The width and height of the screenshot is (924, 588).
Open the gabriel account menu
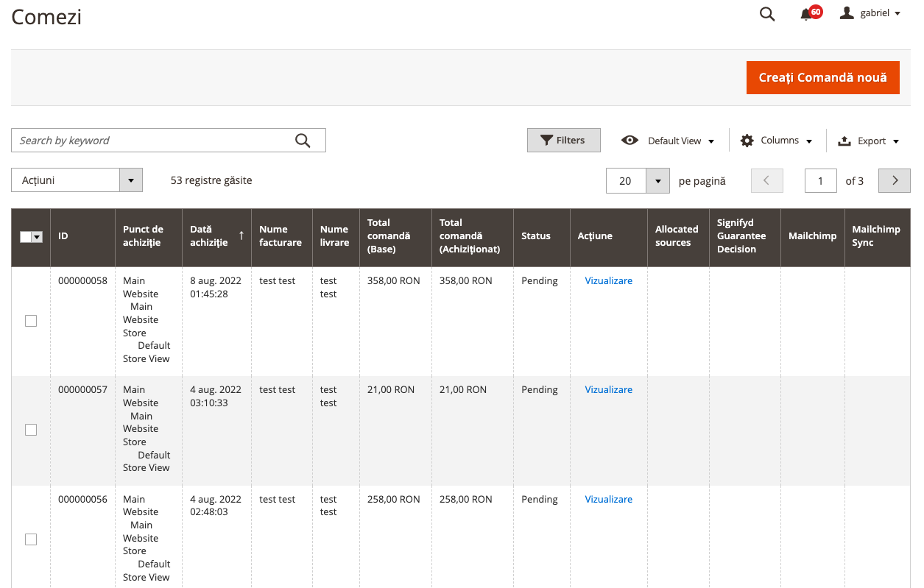click(870, 13)
